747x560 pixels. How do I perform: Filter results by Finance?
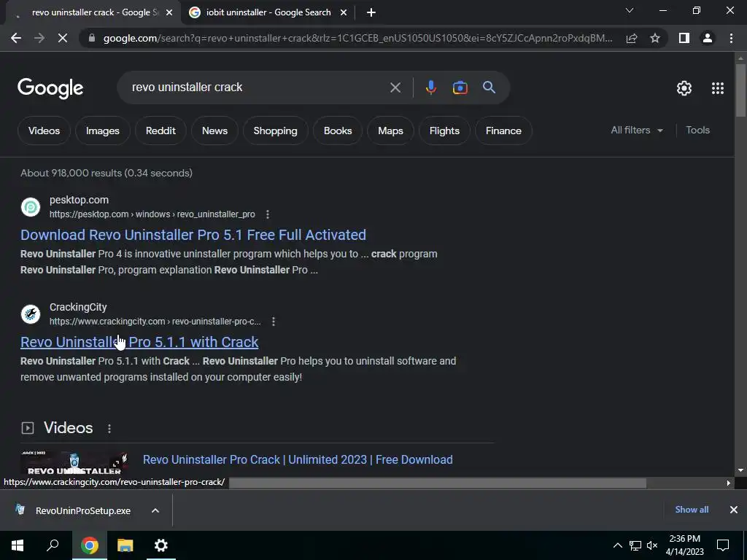[x=503, y=131]
